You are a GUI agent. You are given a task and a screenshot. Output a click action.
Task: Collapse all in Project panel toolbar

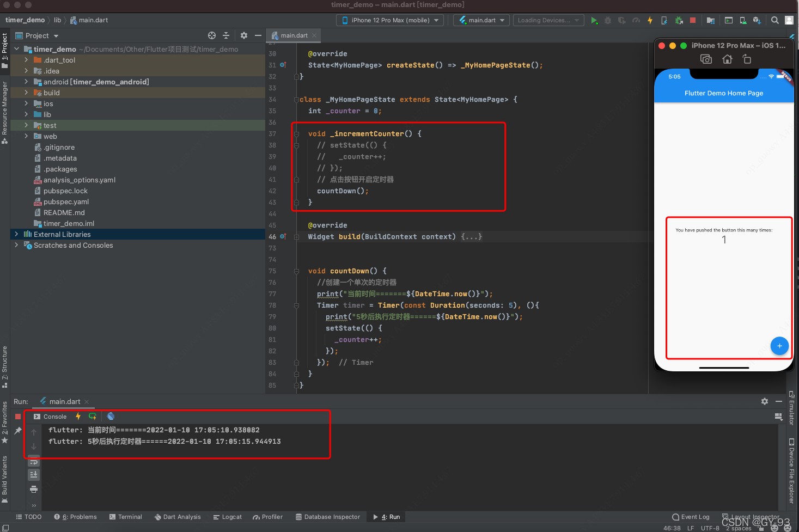click(x=226, y=35)
